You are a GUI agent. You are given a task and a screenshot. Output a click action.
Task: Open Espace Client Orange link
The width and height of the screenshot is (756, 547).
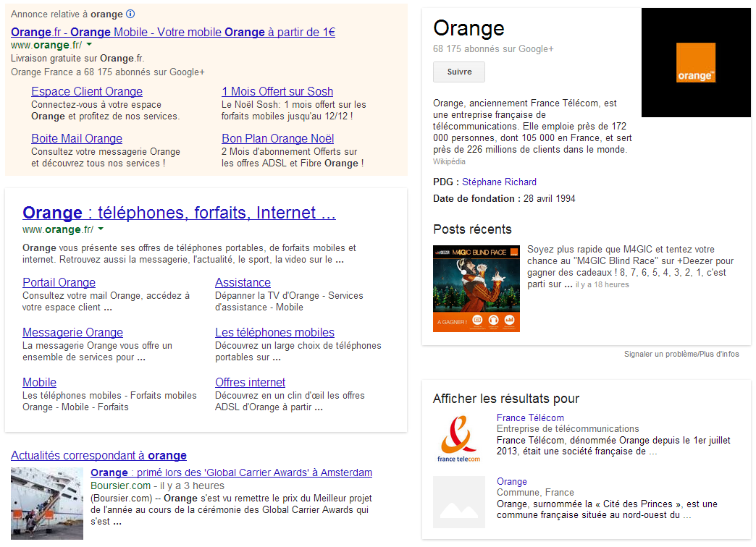coord(87,91)
